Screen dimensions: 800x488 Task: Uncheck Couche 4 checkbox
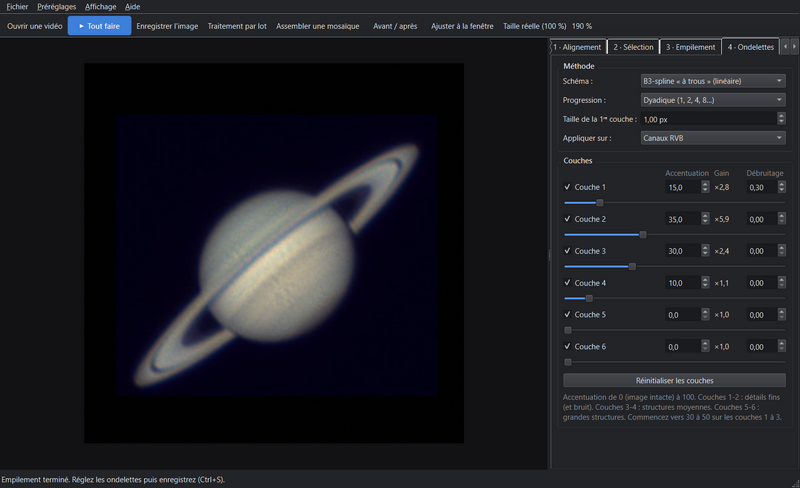coord(567,283)
